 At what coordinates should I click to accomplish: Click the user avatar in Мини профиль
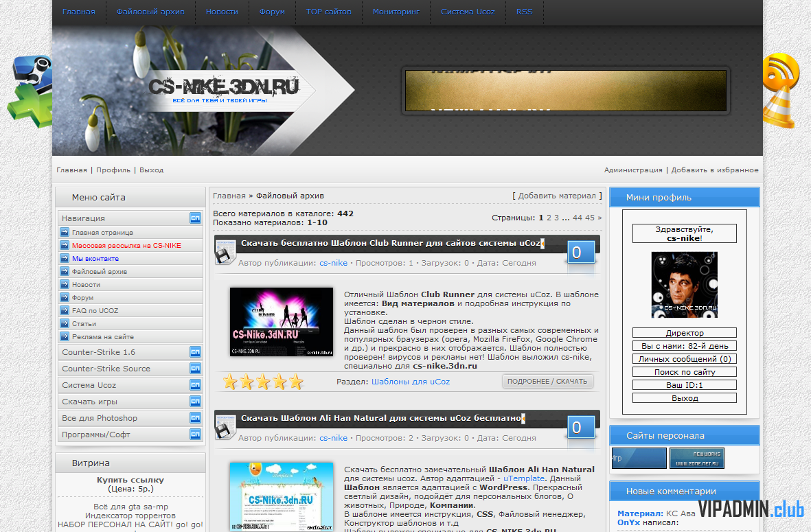(x=684, y=285)
